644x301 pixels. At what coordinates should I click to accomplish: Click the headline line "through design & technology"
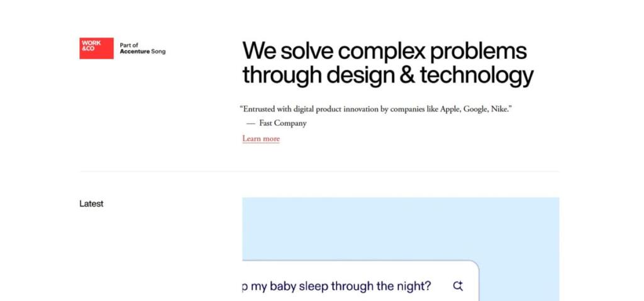tap(387, 76)
